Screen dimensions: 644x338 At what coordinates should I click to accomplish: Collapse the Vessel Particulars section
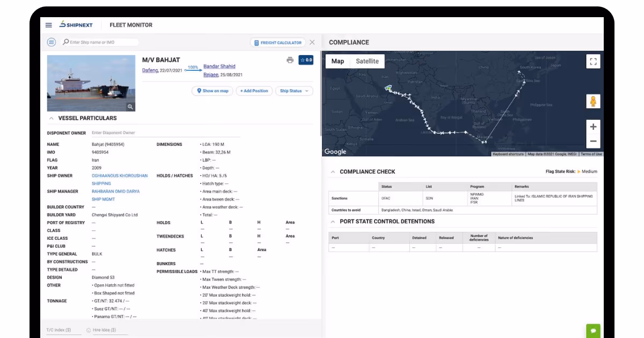point(52,118)
